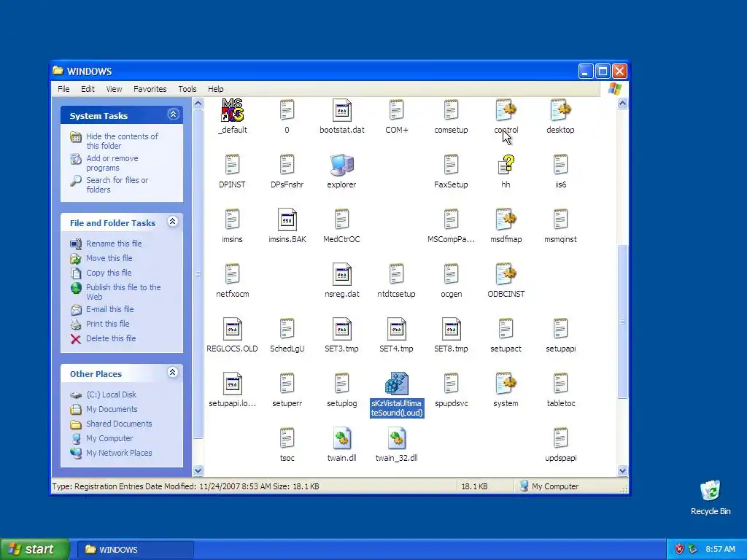This screenshot has width=747, height=560.
Task: Click E-mail this file link
Action: pos(109,309)
